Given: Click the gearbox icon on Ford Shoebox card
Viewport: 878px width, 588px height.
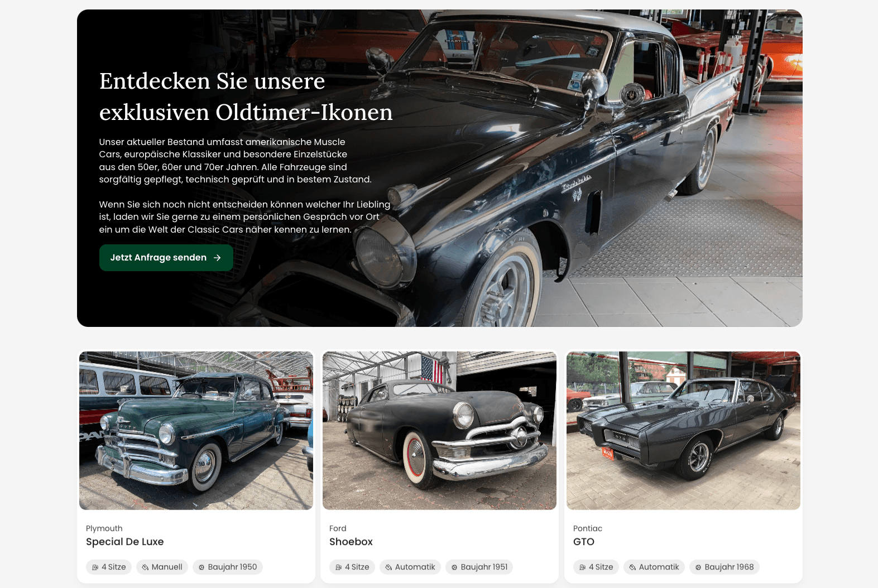Looking at the screenshot, I should (x=388, y=567).
